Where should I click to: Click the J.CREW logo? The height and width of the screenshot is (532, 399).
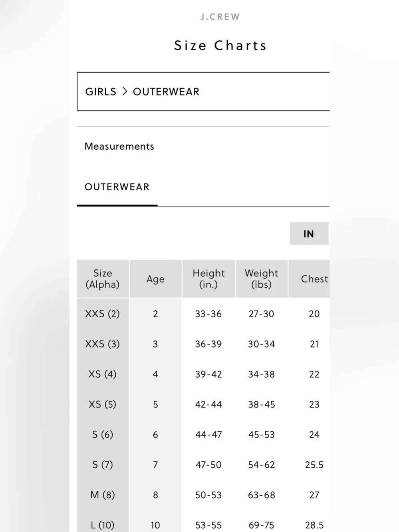tap(220, 17)
